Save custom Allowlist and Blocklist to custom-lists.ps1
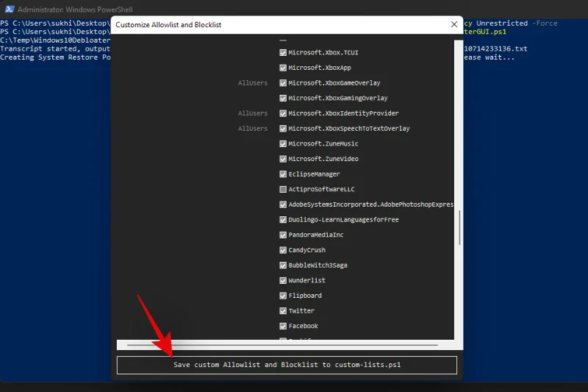Image resolution: width=588 pixels, height=392 pixels. (x=287, y=365)
